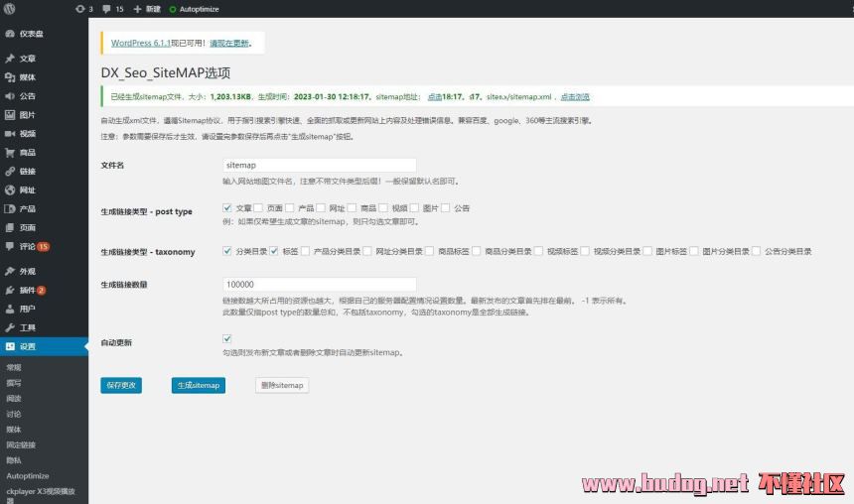Uncheck the 标签 taxonomy checkbox
Viewport: 854px width, 504px height.
tap(273, 251)
